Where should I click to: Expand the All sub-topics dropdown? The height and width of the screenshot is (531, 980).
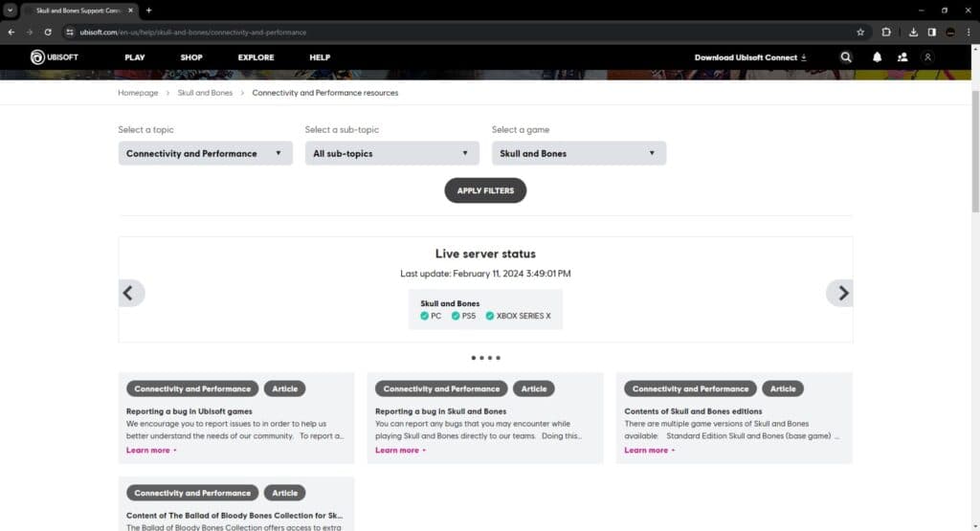click(391, 153)
